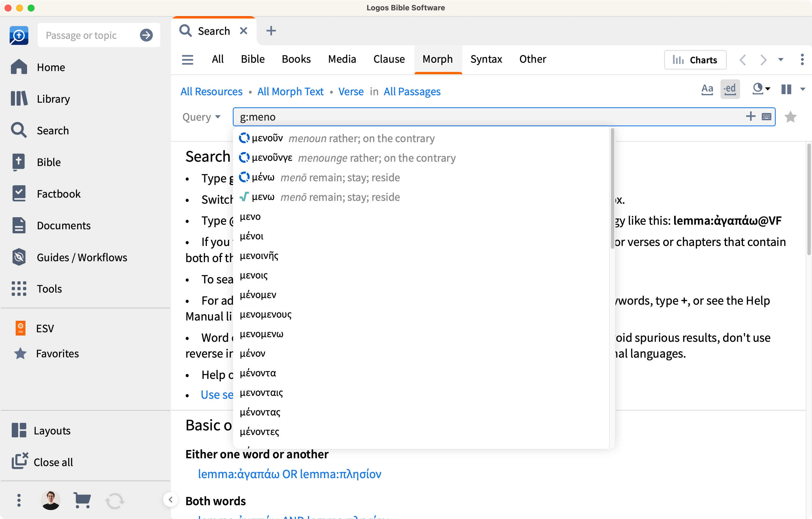Open the on-screen keyboard icon in query box
812x519 pixels.
(766, 117)
